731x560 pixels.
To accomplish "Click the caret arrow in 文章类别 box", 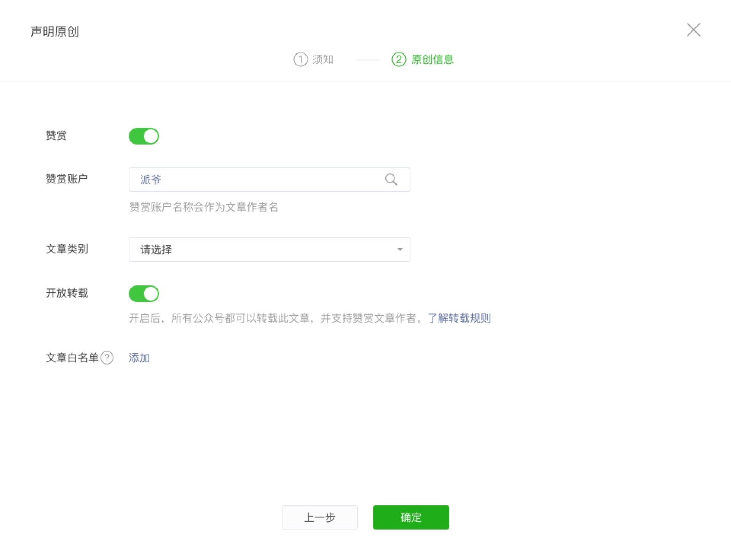I will (400, 250).
